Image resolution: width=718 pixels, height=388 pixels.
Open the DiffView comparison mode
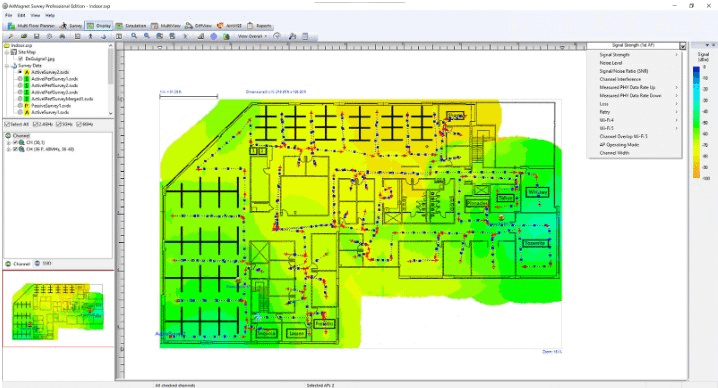point(198,26)
